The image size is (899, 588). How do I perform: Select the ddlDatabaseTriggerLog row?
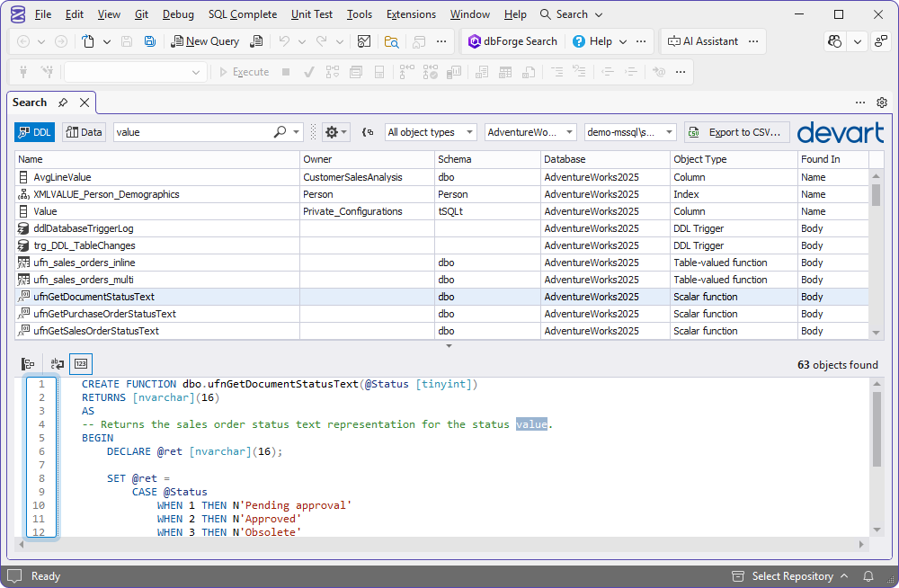click(x=441, y=228)
